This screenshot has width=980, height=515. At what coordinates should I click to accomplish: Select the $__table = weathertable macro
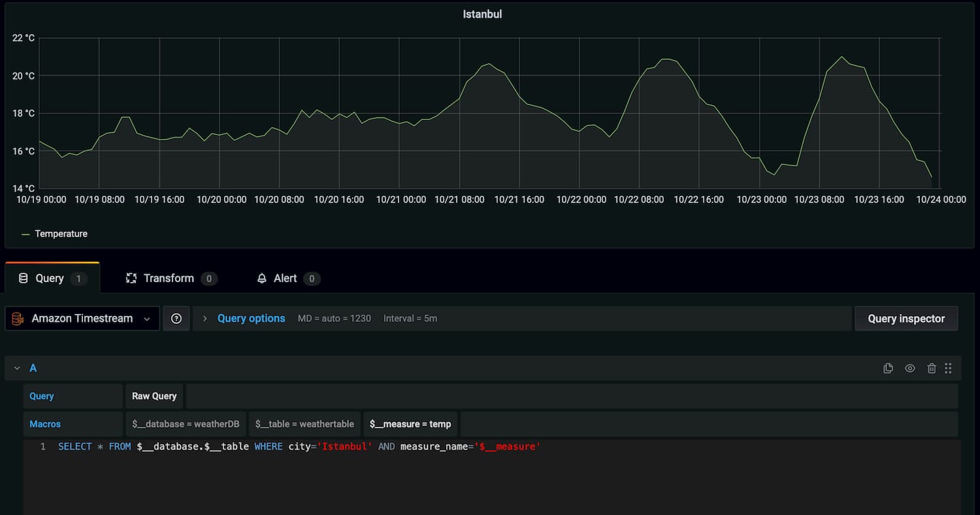(x=304, y=424)
